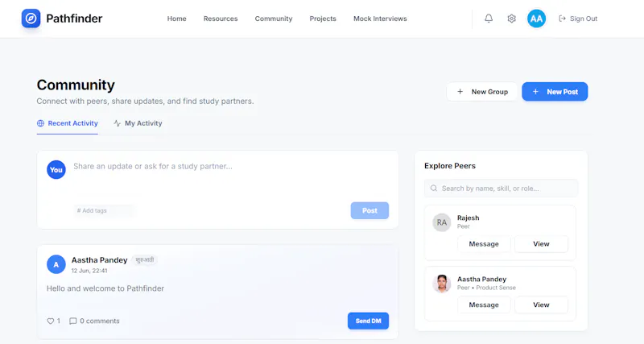Click the AA profile avatar
The height and width of the screenshot is (344, 644).
click(x=536, y=19)
